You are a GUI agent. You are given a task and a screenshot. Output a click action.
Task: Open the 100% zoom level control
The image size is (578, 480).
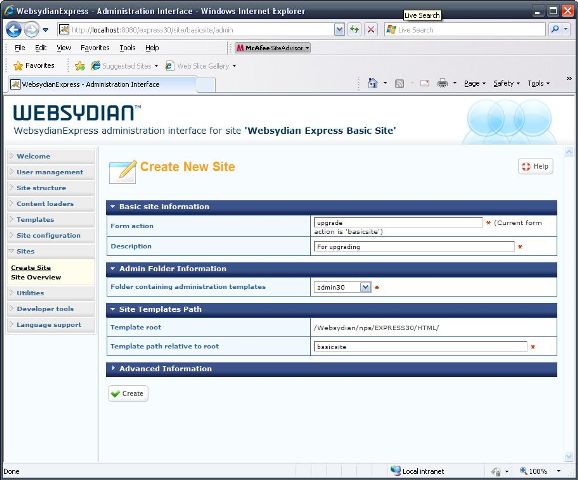point(540,471)
